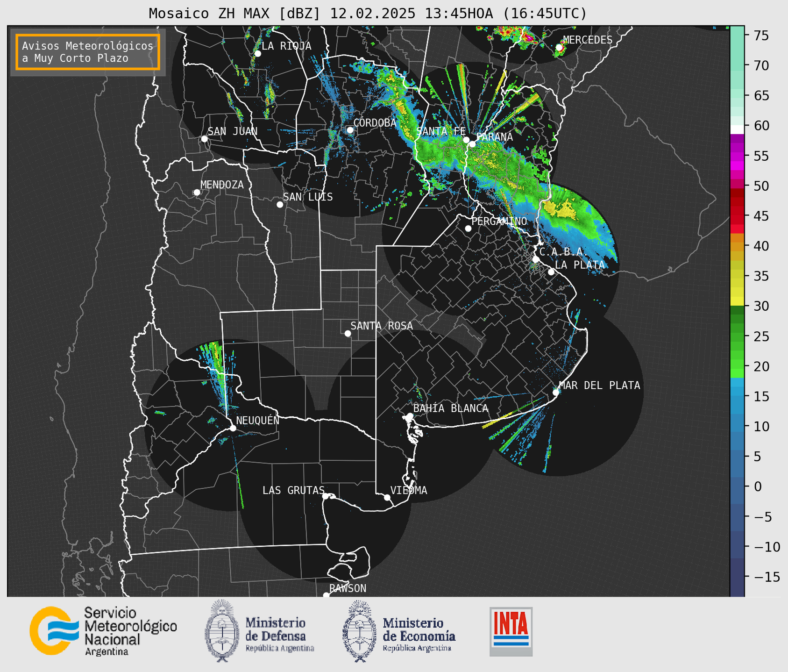
Task: Click the San Luis city marker dot
Action: point(280,205)
